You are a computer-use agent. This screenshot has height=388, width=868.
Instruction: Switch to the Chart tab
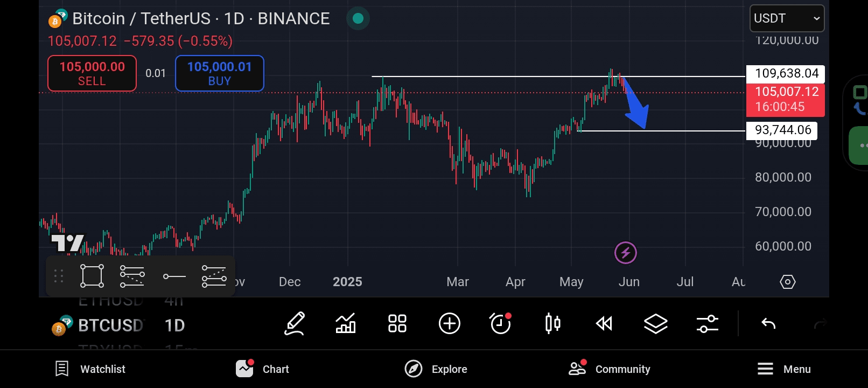coord(263,369)
